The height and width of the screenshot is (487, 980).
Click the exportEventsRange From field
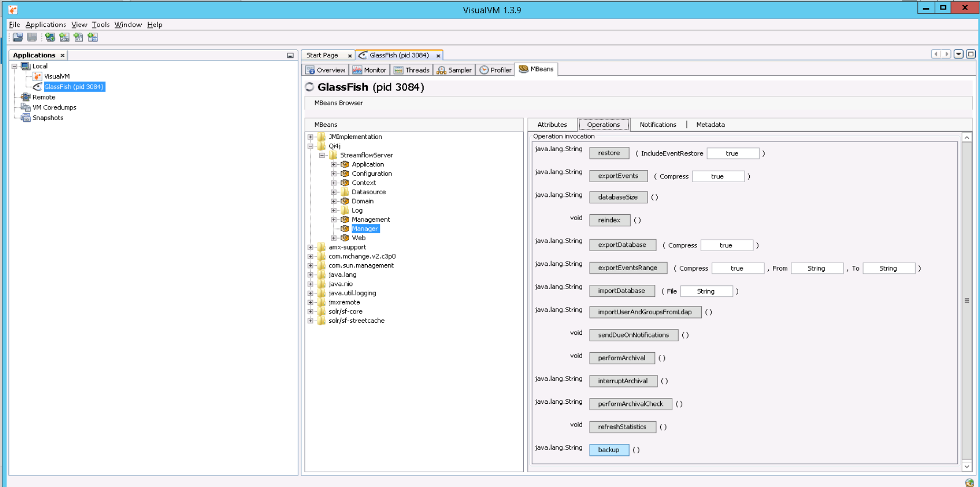click(817, 269)
